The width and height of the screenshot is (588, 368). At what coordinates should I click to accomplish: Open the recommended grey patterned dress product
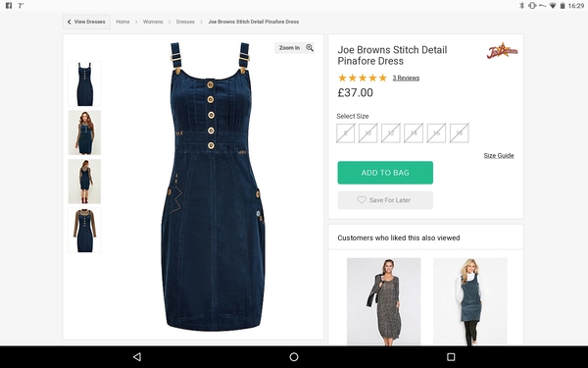(x=383, y=301)
